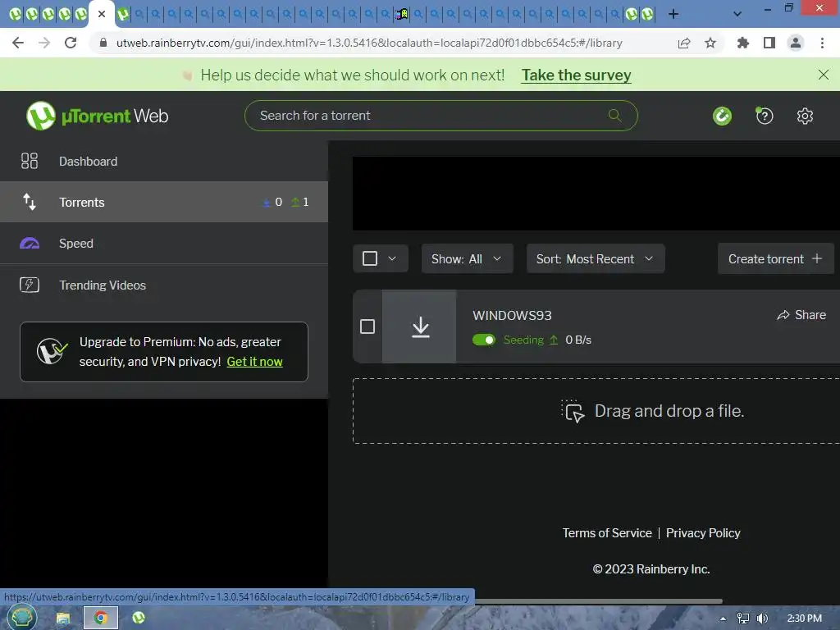This screenshot has width=840, height=630.
Task: Open the Show: All filter dropdown
Action: [x=467, y=258]
